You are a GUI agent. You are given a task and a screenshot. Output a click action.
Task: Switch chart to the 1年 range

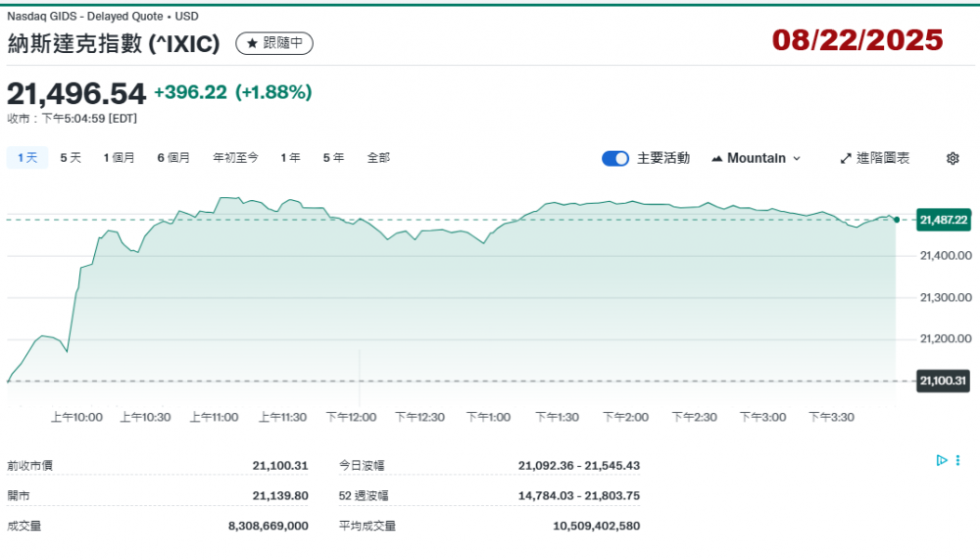(x=290, y=158)
